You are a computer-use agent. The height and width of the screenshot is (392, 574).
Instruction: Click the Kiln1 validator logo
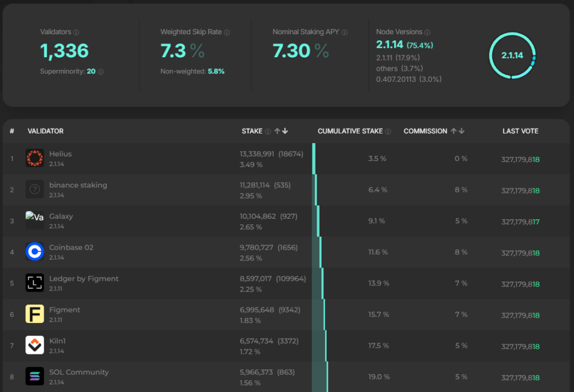(x=35, y=345)
